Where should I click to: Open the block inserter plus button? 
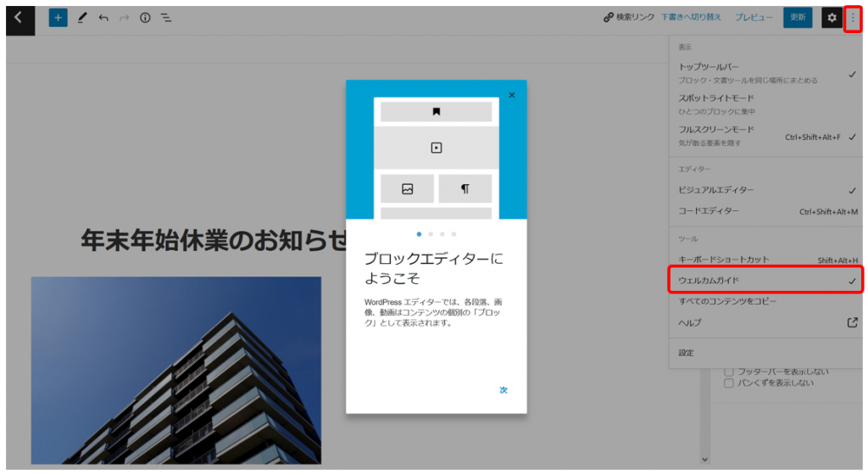(x=58, y=18)
